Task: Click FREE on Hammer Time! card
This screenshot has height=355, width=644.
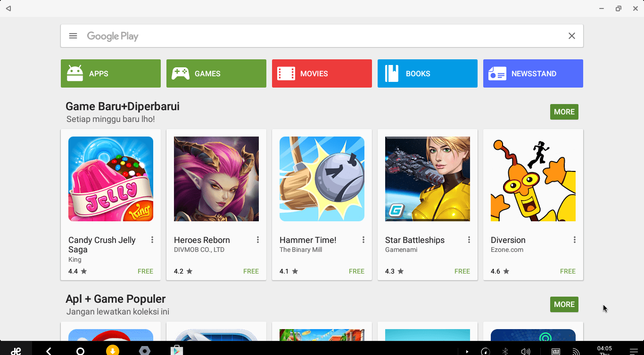Action: [356, 271]
